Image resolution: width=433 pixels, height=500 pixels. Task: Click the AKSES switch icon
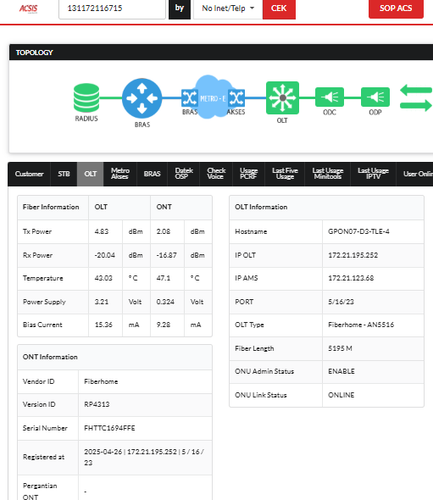(x=236, y=98)
